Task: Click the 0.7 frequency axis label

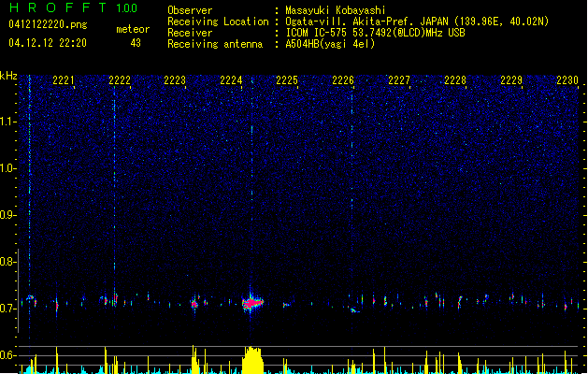Action: coord(7,309)
